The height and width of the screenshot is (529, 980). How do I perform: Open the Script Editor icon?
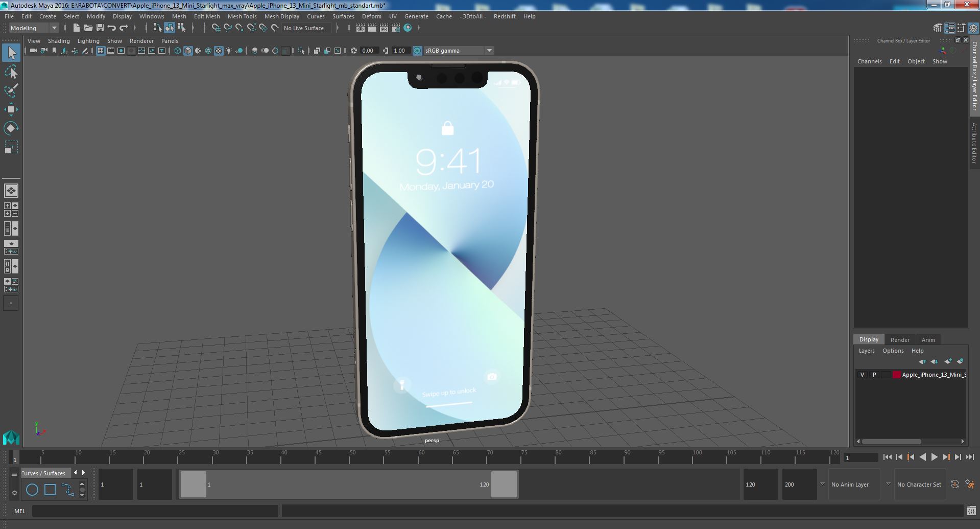[971, 511]
